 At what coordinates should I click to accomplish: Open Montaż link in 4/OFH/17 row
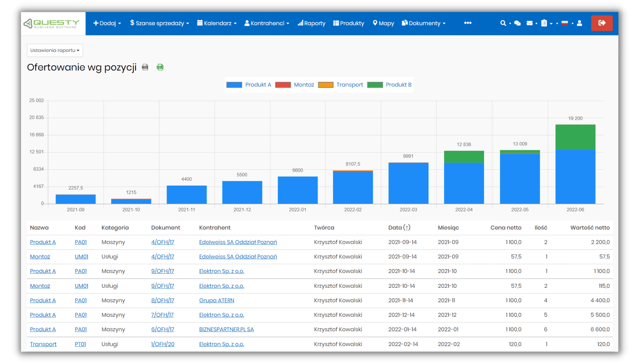pyautogui.click(x=40, y=257)
